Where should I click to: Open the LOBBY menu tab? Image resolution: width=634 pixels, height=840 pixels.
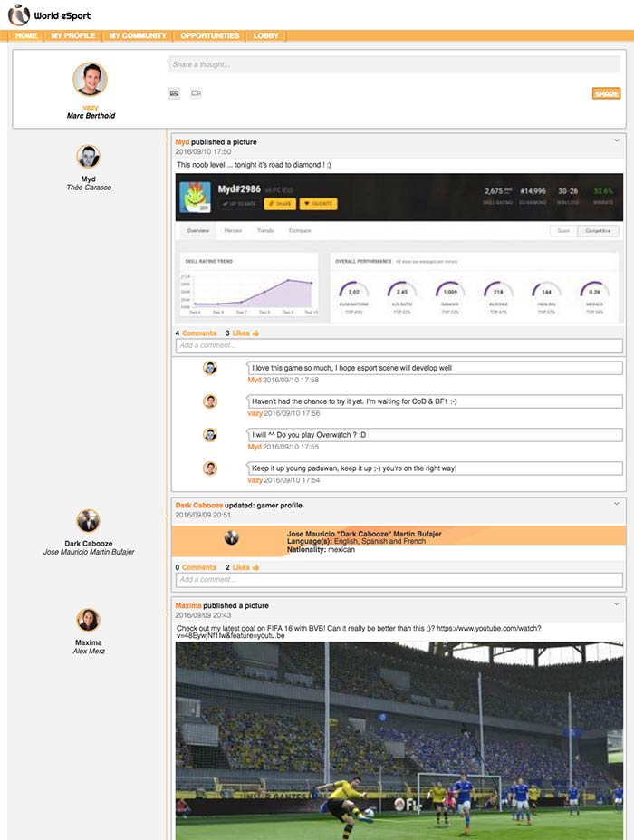[x=266, y=35]
